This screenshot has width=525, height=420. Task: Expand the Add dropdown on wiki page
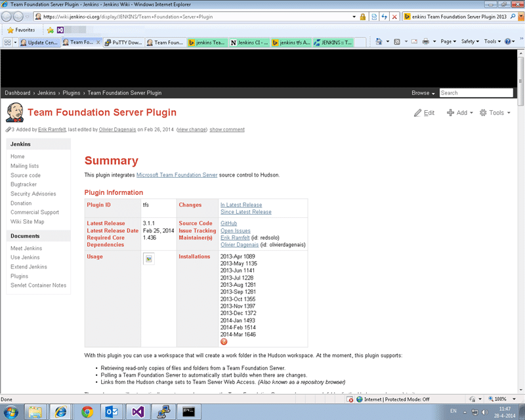point(460,113)
